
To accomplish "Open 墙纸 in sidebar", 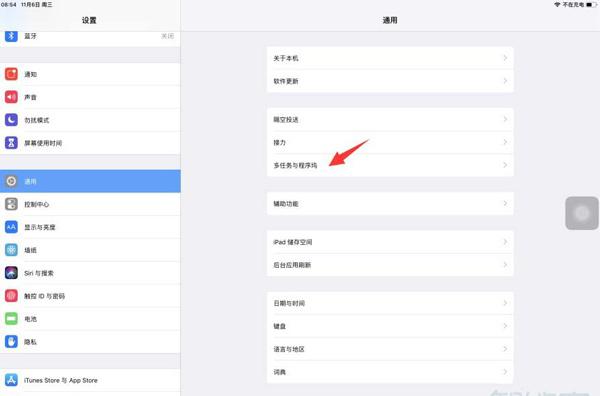I will coord(90,250).
